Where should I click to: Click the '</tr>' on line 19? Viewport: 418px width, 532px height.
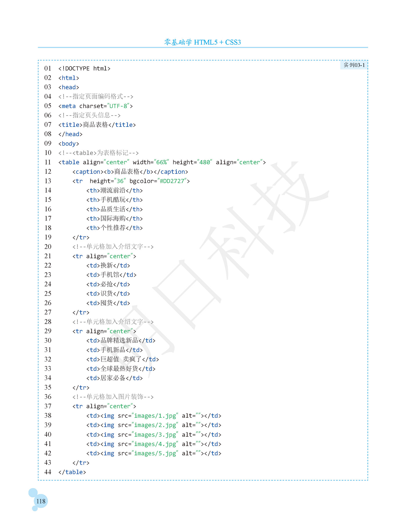tap(81, 237)
